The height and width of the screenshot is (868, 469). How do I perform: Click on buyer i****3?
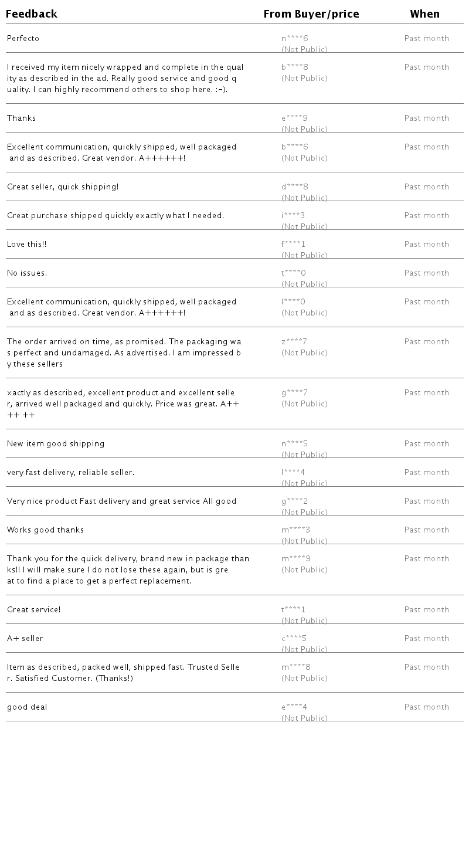pos(293,216)
